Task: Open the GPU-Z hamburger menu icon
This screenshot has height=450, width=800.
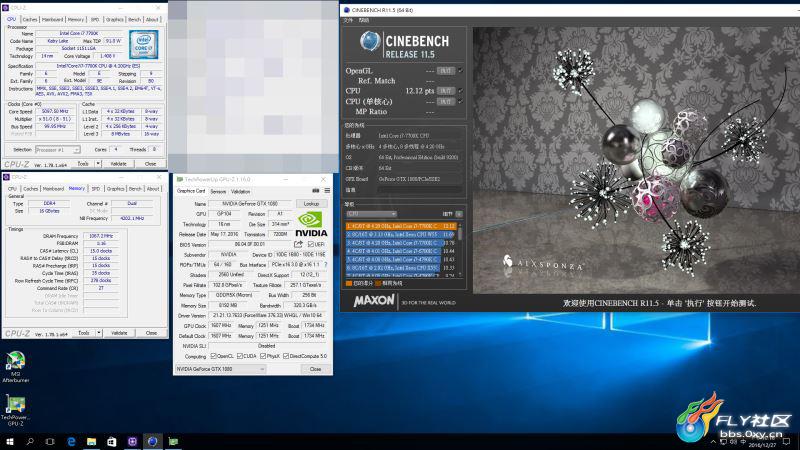Action: click(x=327, y=191)
